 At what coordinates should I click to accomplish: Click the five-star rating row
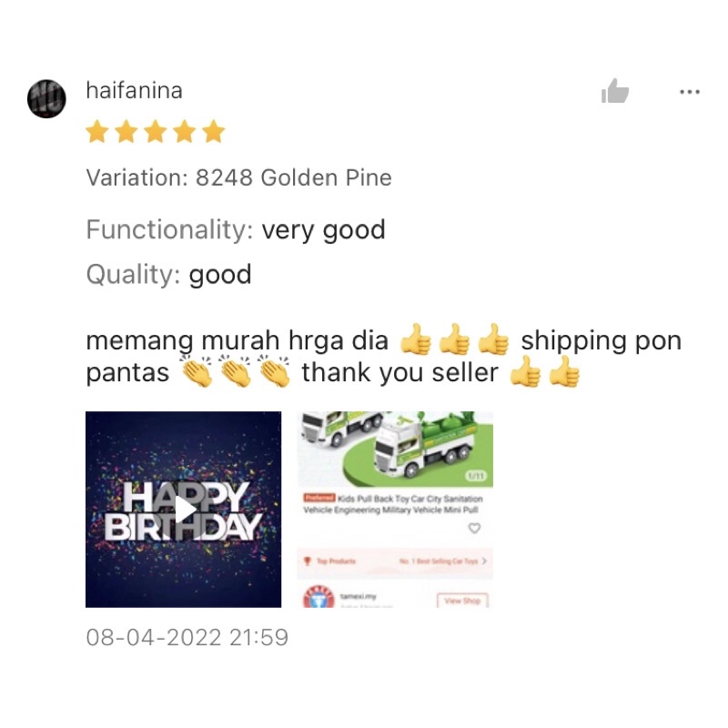point(156,131)
